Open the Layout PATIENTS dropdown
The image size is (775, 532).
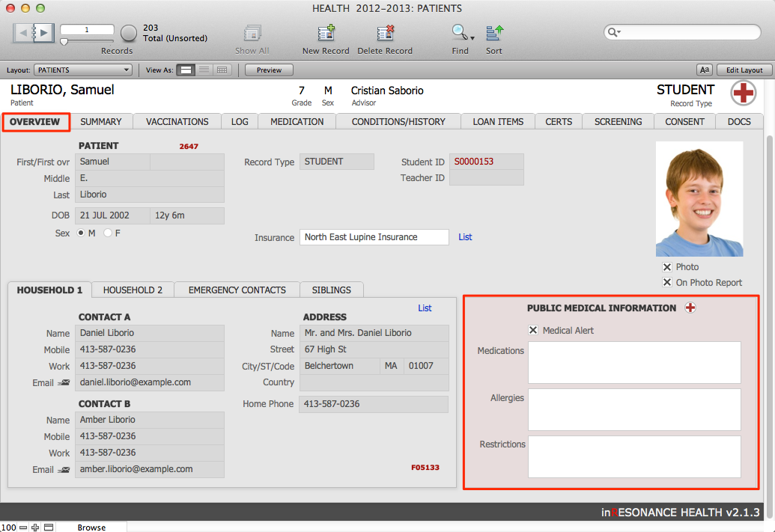point(82,70)
